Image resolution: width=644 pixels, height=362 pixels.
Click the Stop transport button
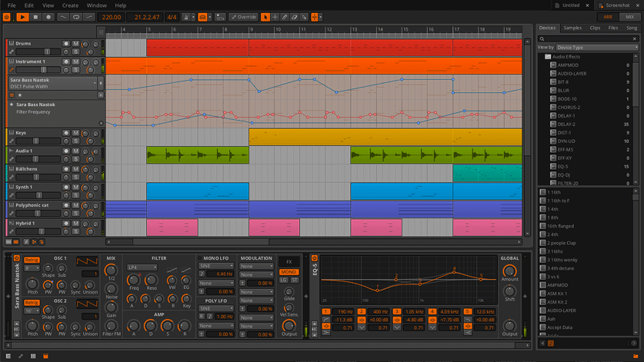(35, 17)
